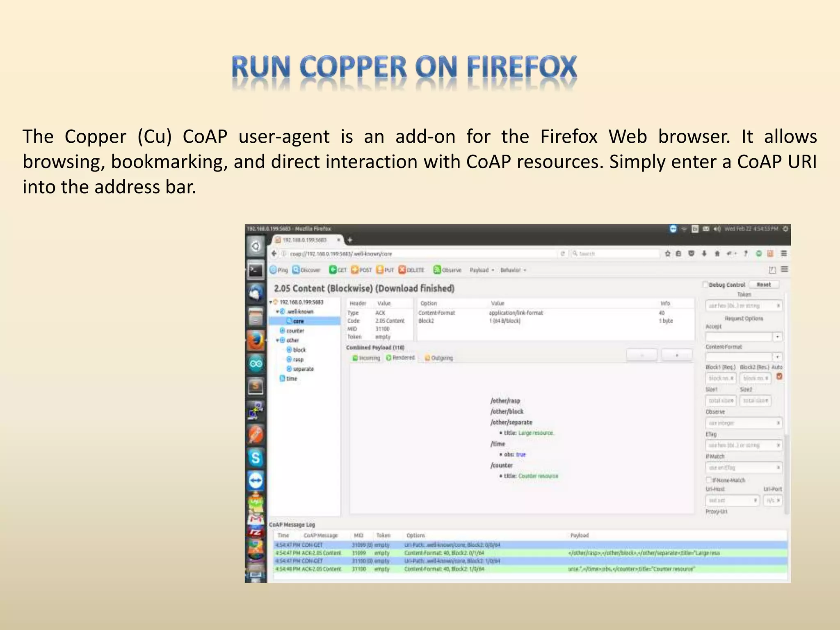Bookmark this page with the star icon
This screenshot has width=840, height=630.
pos(668,253)
